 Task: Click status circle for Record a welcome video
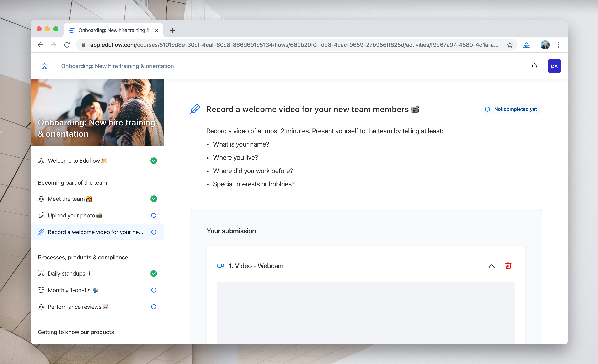point(154,232)
